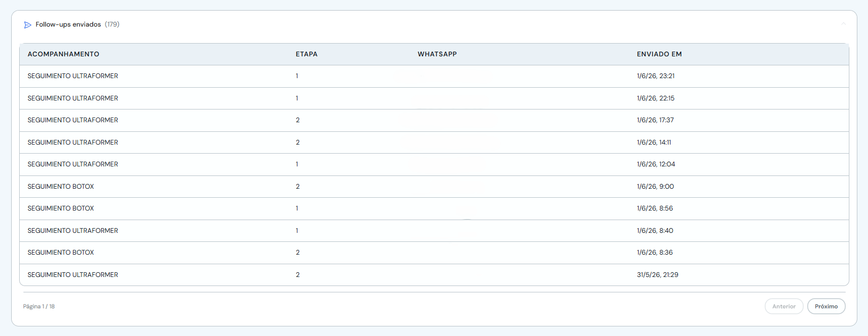Open SEGUIMIENTO ULTRAFORMER sent at 8:40

[73, 231]
